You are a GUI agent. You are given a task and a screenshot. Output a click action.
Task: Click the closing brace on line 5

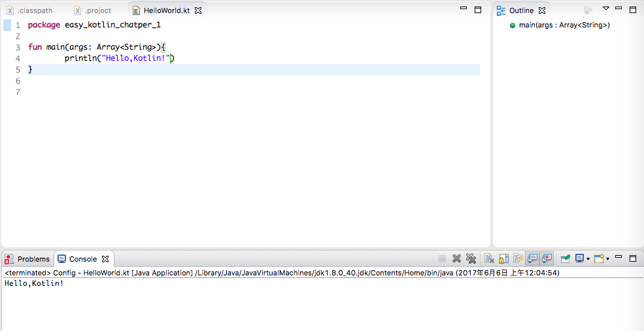click(x=30, y=69)
